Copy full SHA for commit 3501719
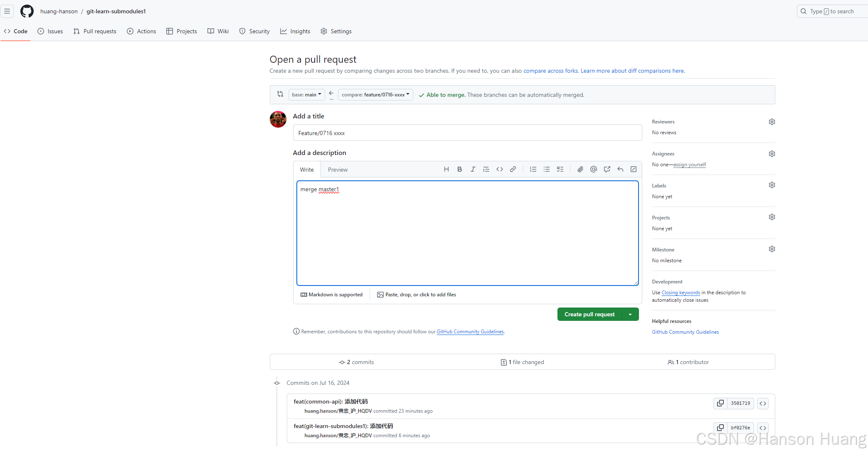Viewport: 868px width, 453px height. (x=720, y=403)
